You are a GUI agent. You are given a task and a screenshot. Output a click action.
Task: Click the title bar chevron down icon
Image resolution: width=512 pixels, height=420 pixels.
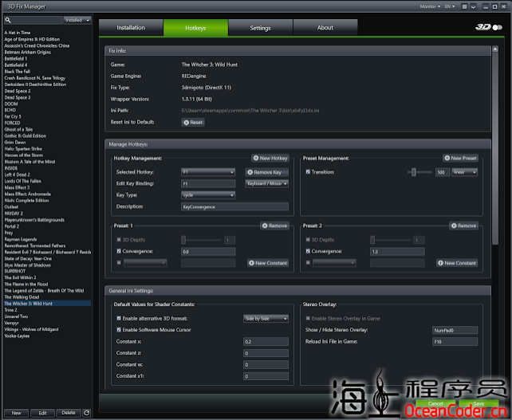pyautogui.click(x=473, y=6)
